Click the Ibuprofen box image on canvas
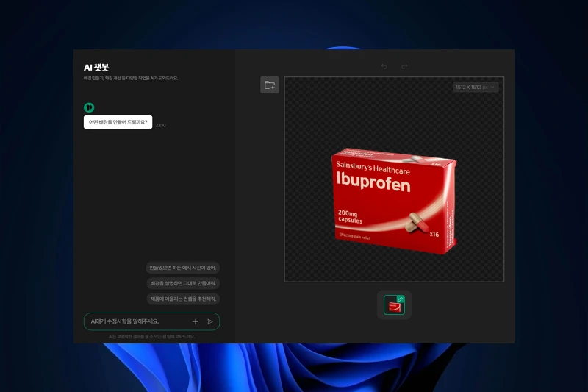Viewport: 588px width, 392px height. [394, 201]
